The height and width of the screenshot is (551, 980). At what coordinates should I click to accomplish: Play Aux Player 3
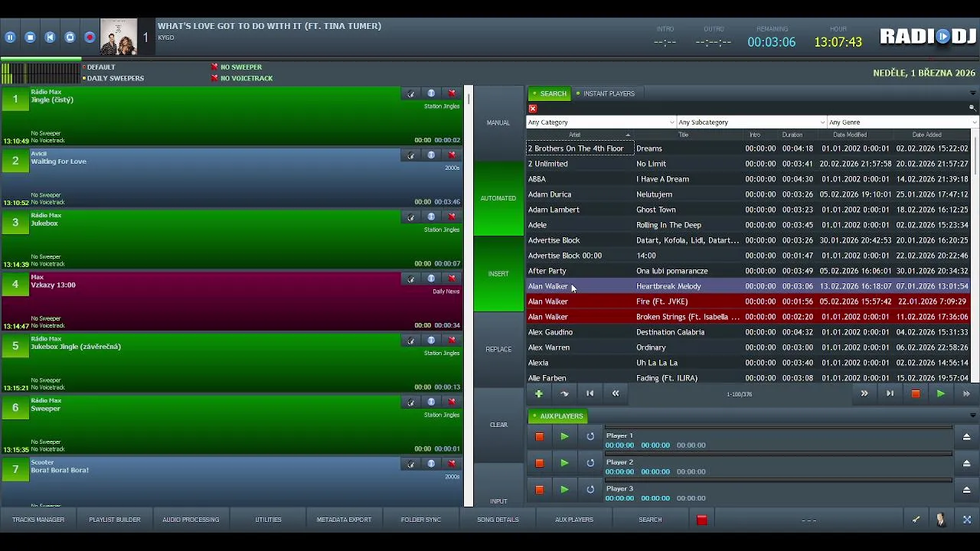click(x=564, y=489)
